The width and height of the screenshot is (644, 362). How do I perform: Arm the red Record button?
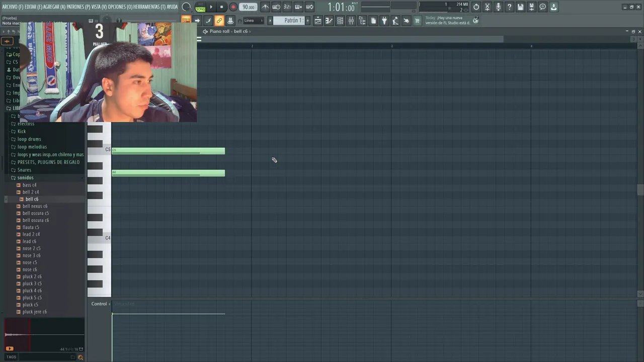click(233, 7)
